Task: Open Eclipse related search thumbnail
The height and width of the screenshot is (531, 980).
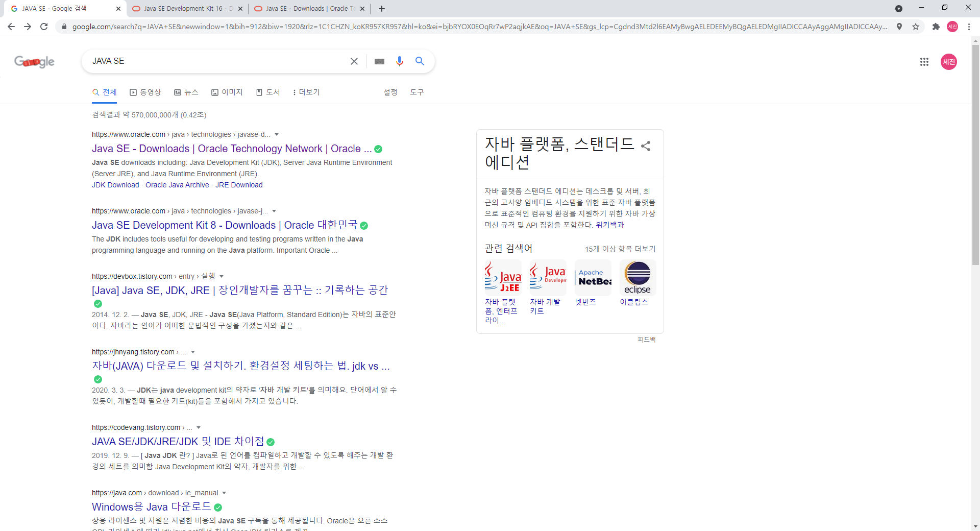Action: pyautogui.click(x=638, y=277)
